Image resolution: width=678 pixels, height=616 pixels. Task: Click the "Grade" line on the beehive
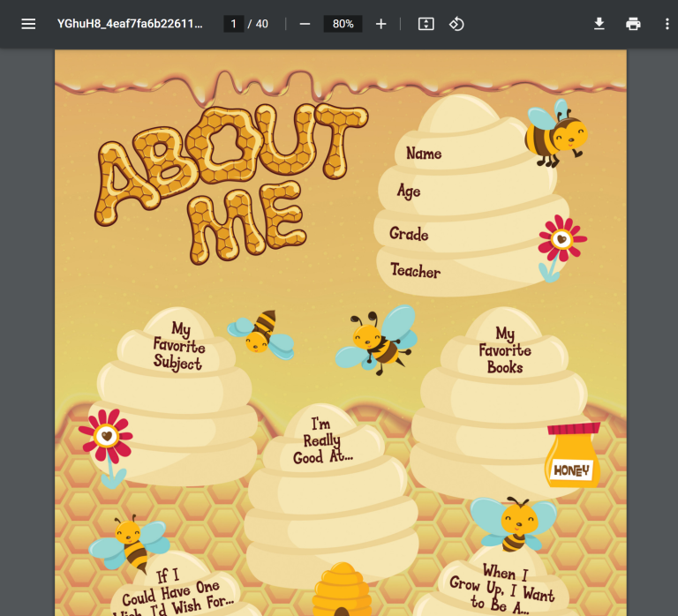pyautogui.click(x=409, y=234)
